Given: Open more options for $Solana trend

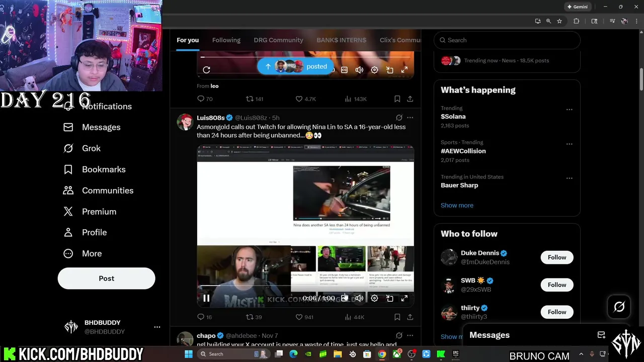Looking at the screenshot, I should click(x=569, y=110).
